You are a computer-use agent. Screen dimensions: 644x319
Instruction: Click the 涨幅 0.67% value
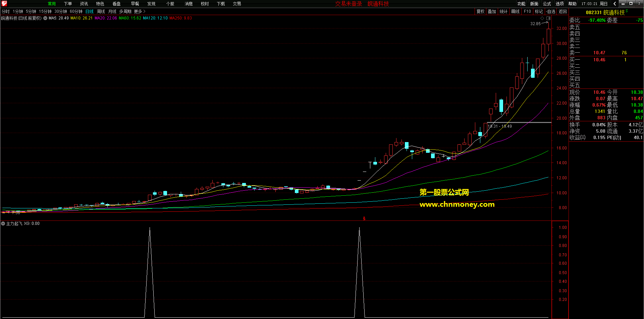[599, 105]
